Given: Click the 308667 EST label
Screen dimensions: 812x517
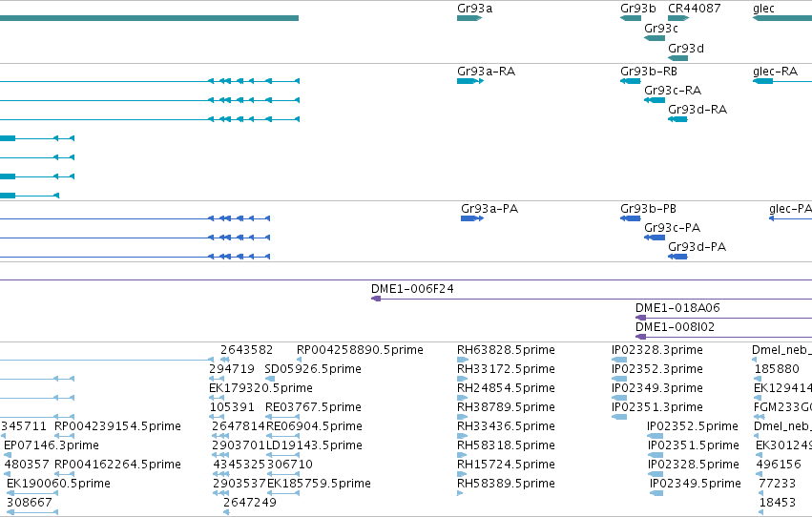Looking at the screenshot, I should [29, 503].
